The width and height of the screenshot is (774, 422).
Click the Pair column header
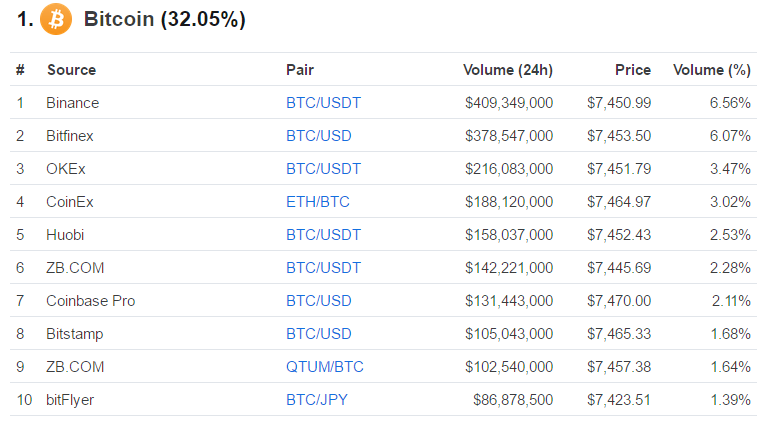[x=300, y=70]
